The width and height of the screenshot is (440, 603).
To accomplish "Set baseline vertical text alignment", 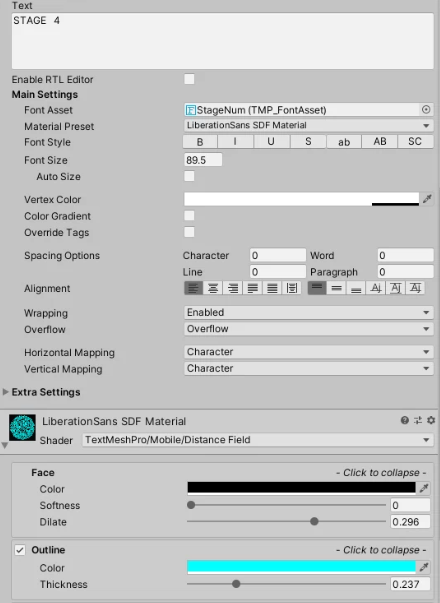I will click(376, 288).
